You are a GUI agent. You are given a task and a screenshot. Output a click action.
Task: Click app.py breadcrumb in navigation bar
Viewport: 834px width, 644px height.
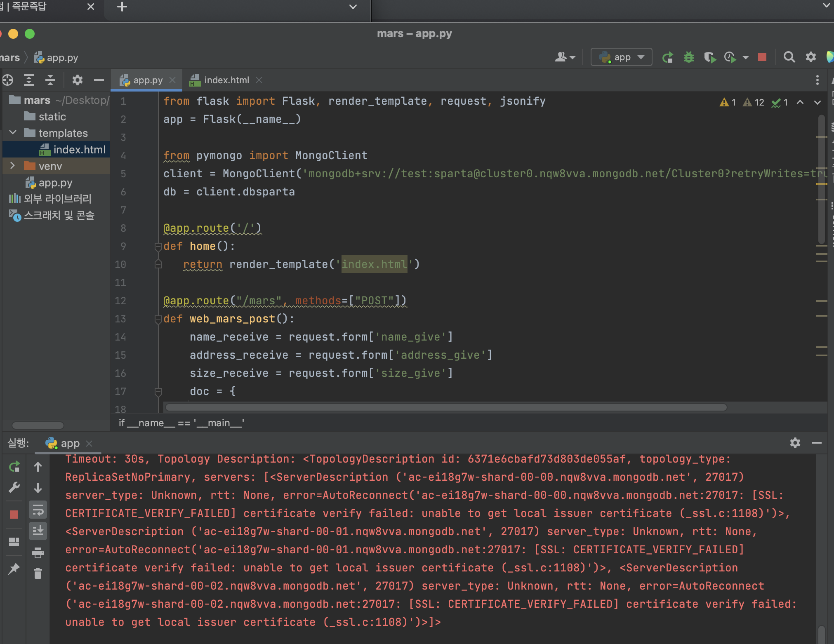[x=56, y=57]
